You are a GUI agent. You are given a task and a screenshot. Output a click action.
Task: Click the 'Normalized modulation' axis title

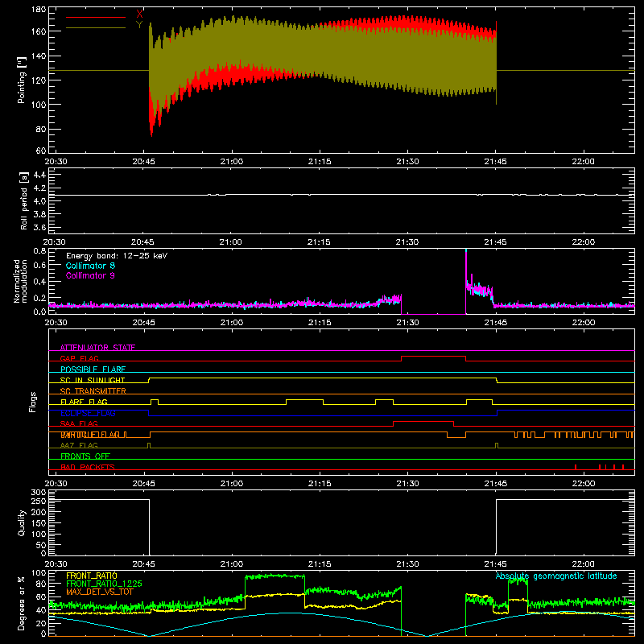20,281
